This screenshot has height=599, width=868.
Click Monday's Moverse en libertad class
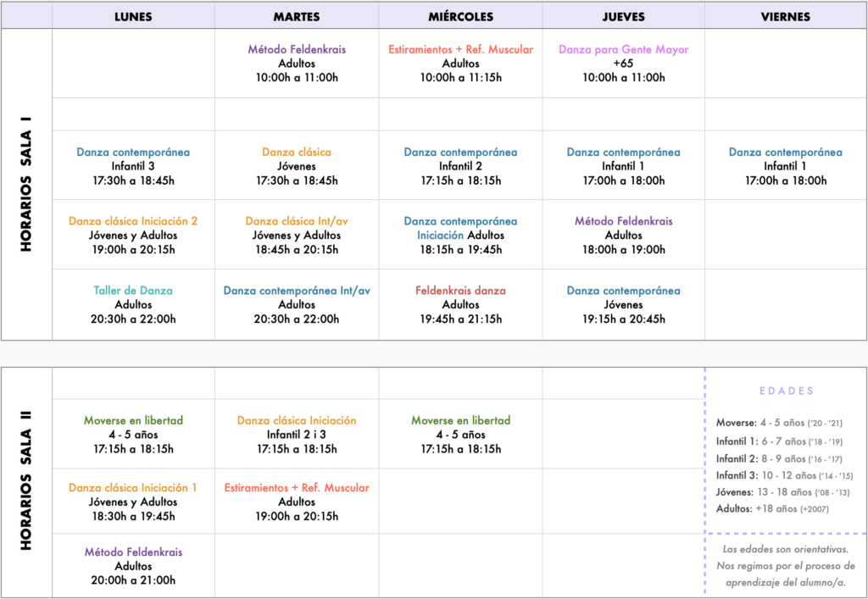[x=133, y=420]
